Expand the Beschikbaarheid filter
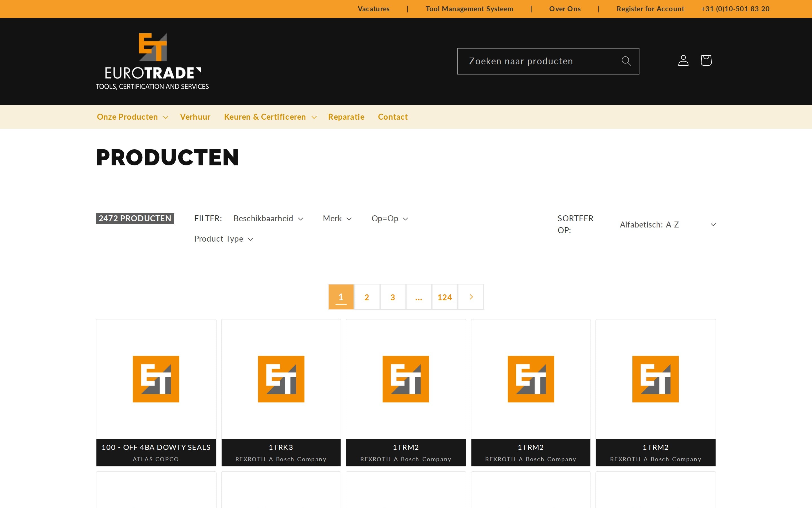This screenshot has width=812, height=508. pyautogui.click(x=268, y=219)
